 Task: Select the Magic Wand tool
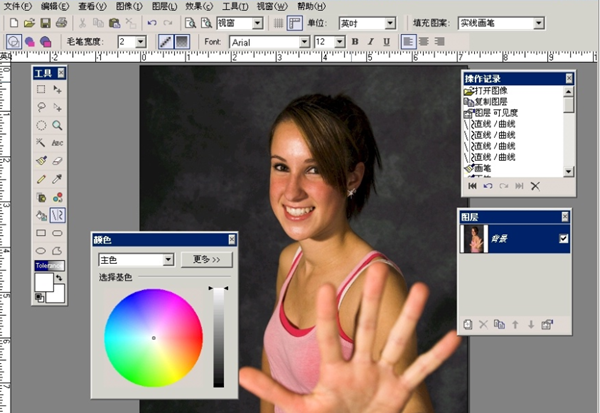[x=41, y=143]
